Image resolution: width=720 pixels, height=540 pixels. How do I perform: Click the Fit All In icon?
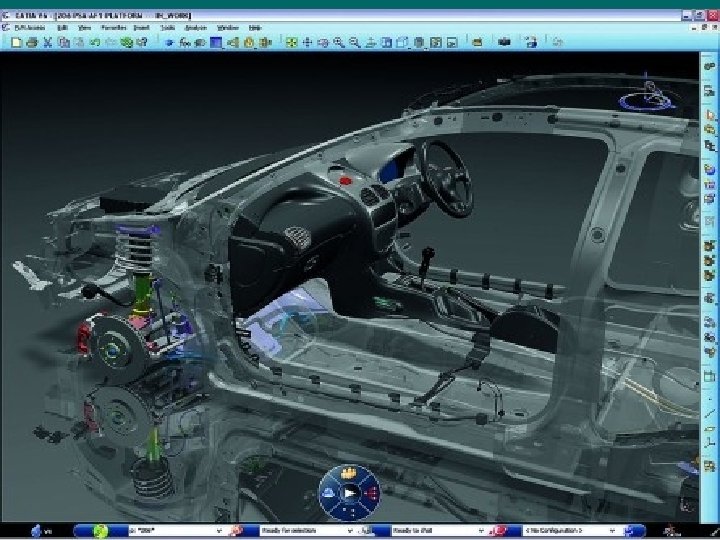291,43
